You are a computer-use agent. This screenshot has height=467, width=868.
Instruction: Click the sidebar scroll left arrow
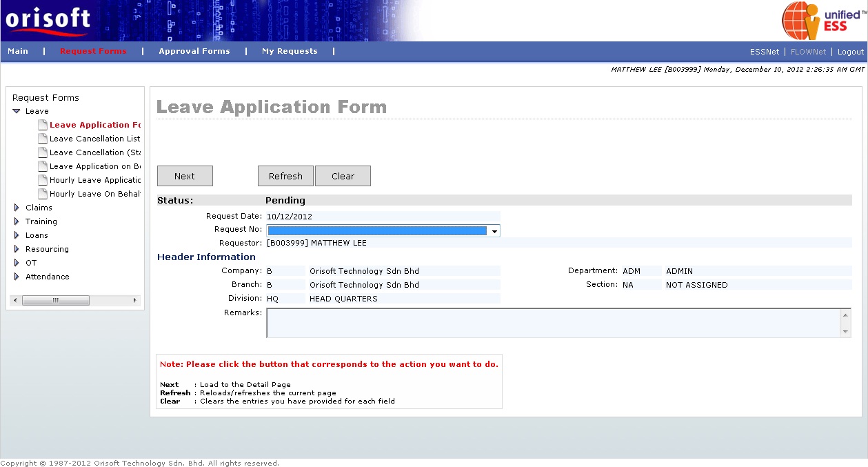[16, 300]
